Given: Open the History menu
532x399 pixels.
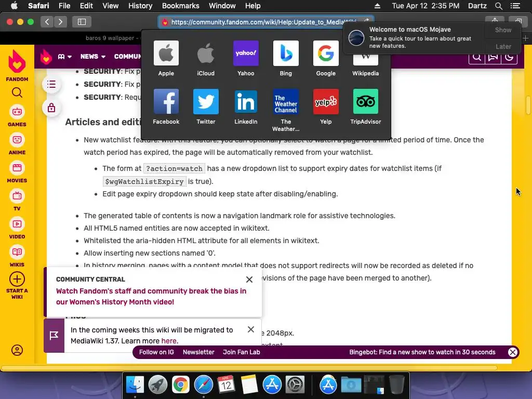Looking at the screenshot, I should click(140, 6).
